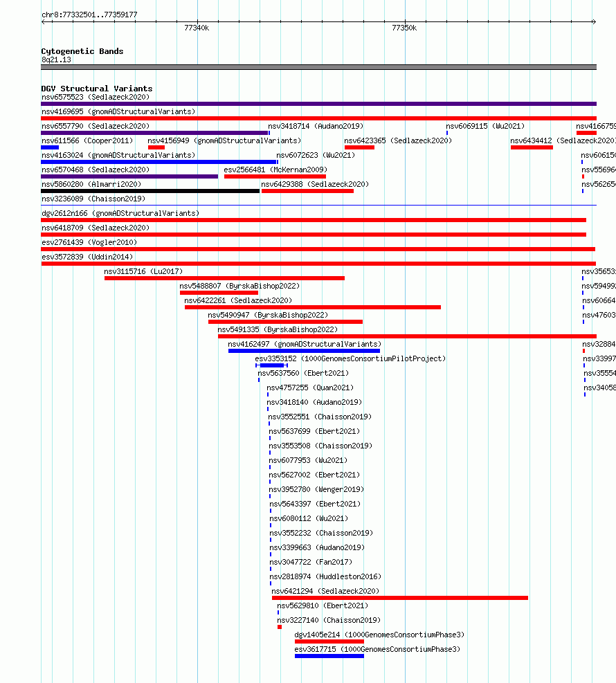Click the blue nsv611566 variant bar
Image resolution: width=616 pixels, height=683 pixels.
click(x=50, y=147)
